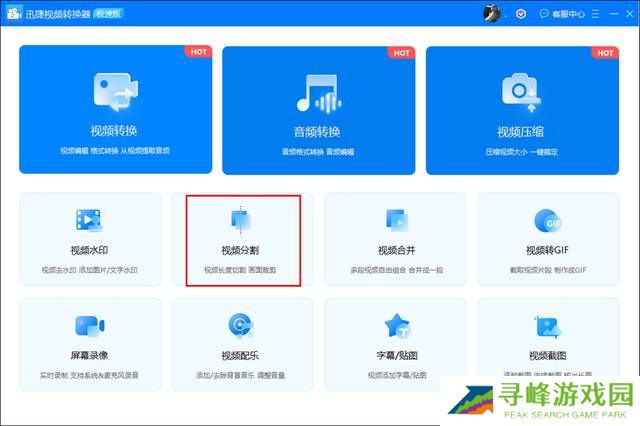This screenshot has height=426, width=640.
Task: Click the purple VIP shield badge
Action: pos(521,14)
